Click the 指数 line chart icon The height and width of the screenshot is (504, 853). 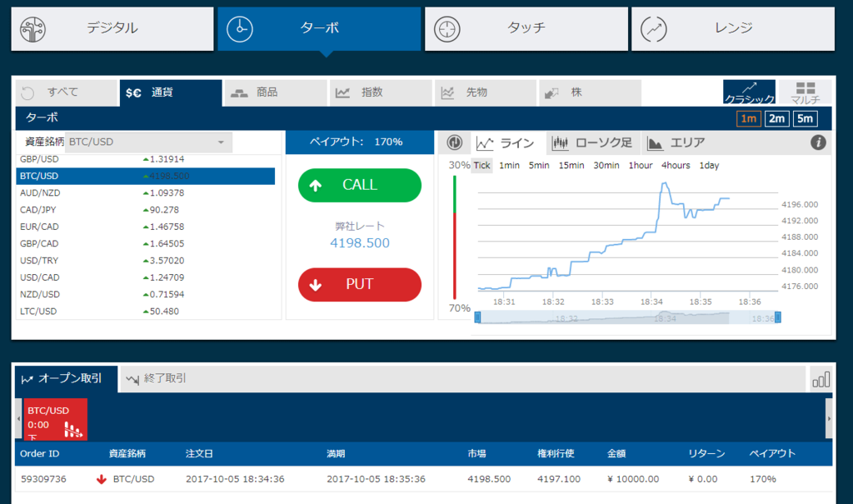pos(342,93)
